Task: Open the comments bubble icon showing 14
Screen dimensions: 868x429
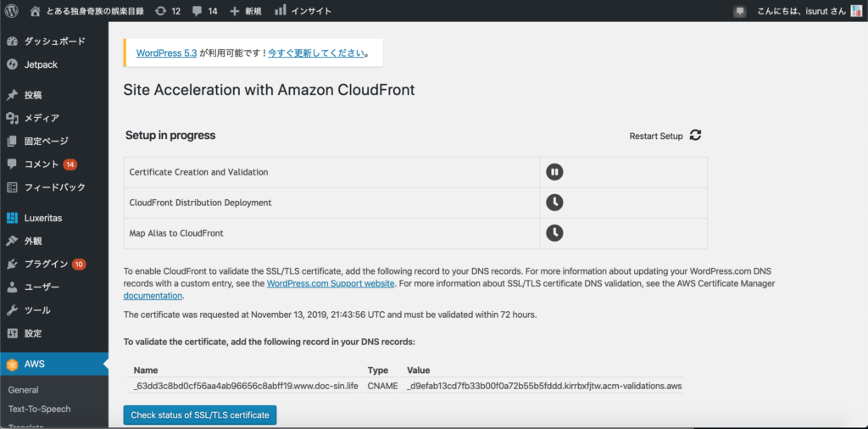Action: click(x=205, y=10)
